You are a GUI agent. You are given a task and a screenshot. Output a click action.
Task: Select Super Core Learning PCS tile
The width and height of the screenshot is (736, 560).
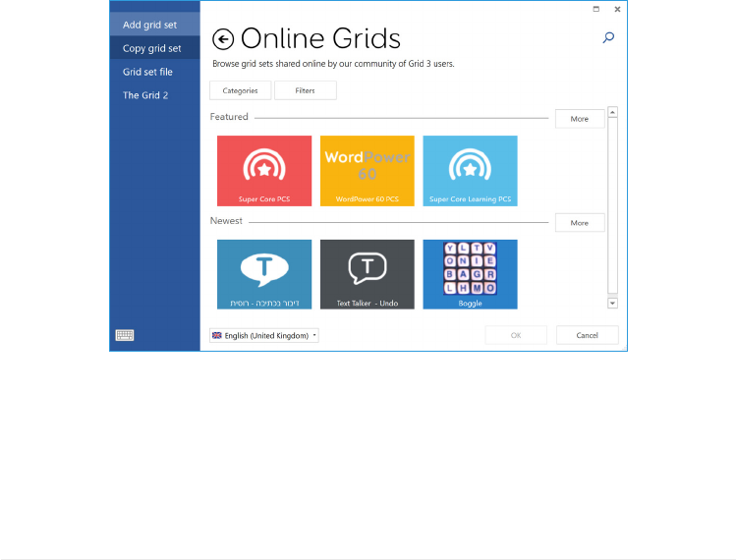tap(470, 171)
